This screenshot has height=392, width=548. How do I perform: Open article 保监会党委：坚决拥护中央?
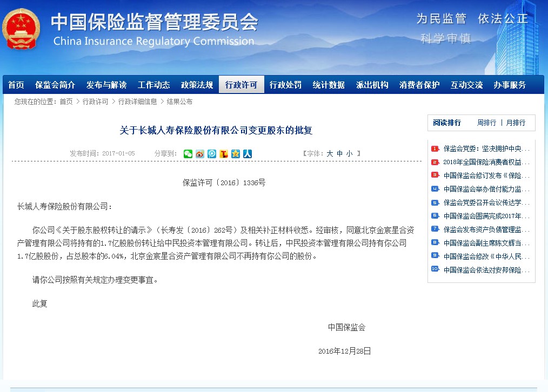486,148
